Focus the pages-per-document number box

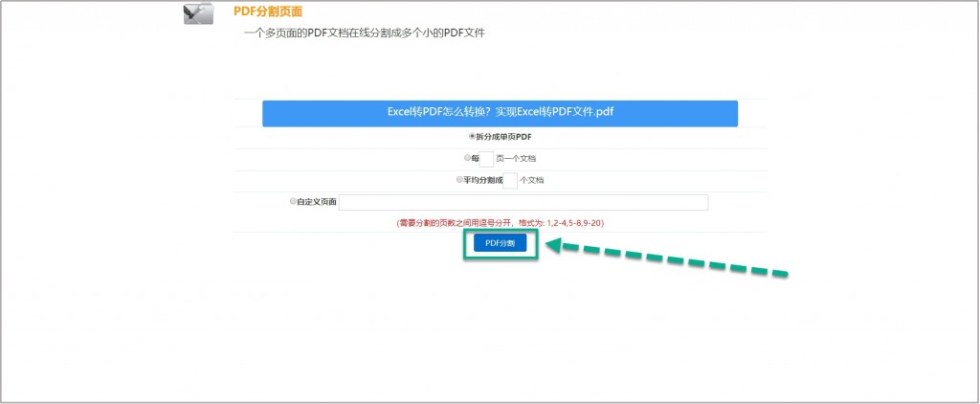point(487,159)
